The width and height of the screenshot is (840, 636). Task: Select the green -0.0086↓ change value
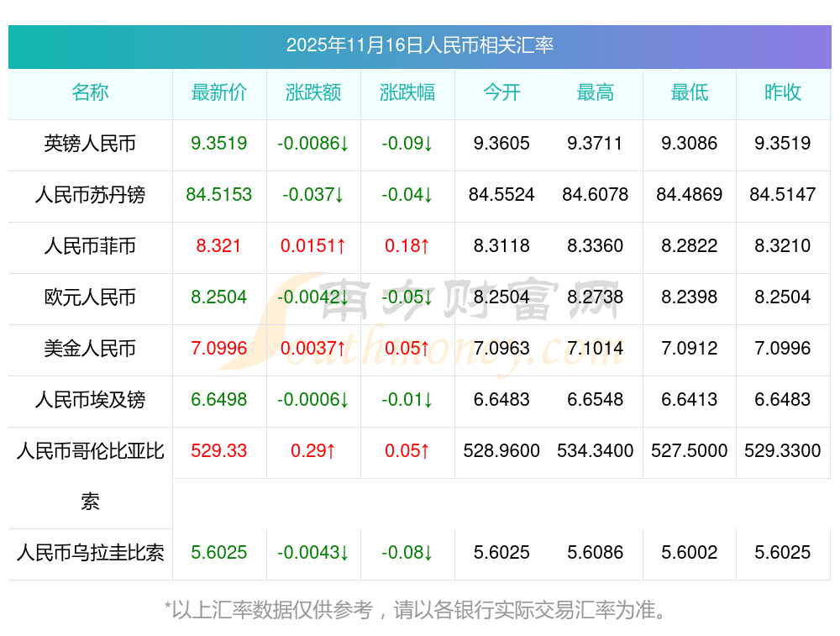point(313,144)
